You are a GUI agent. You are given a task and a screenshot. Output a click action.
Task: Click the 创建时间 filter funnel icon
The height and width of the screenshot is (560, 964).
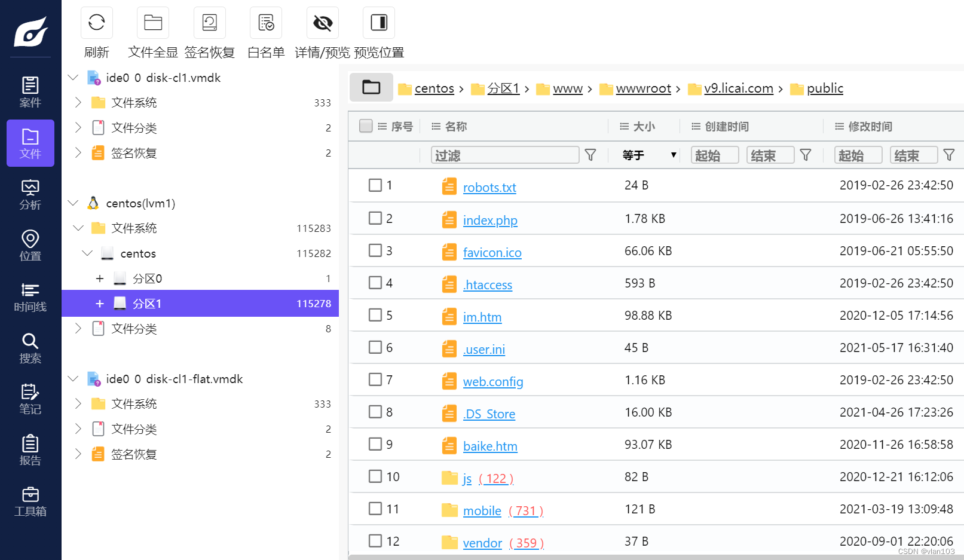(806, 155)
